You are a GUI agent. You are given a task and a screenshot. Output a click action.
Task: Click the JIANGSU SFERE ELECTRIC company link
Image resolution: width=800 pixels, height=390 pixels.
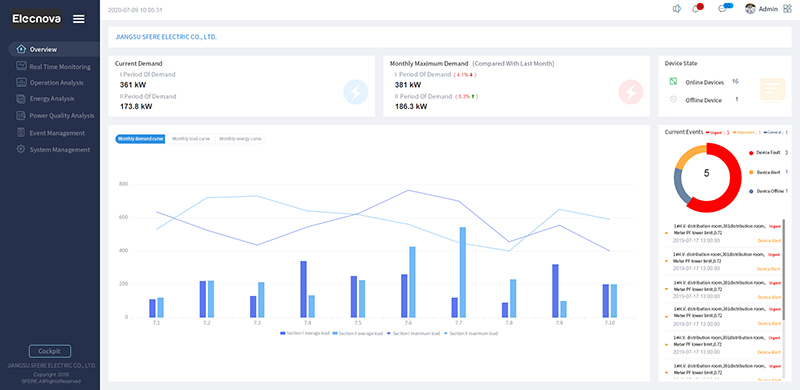[x=166, y=37]
